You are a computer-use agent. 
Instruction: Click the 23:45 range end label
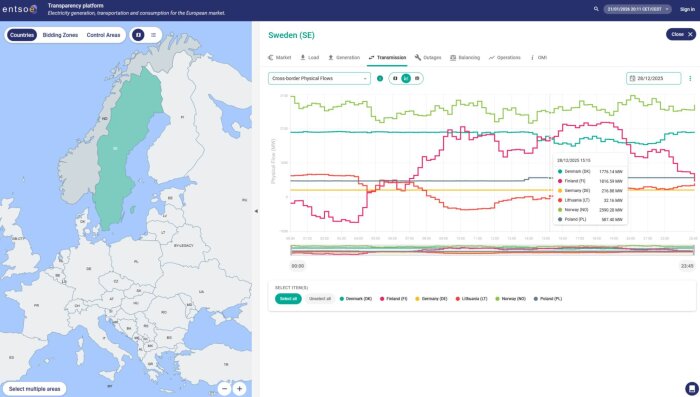tap(687, 266)
